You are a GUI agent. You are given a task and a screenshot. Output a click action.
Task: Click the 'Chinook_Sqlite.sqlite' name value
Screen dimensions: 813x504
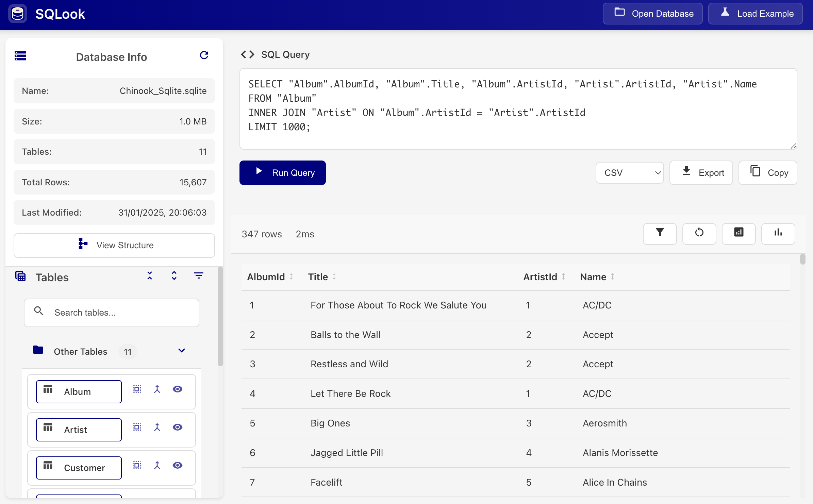163,91
